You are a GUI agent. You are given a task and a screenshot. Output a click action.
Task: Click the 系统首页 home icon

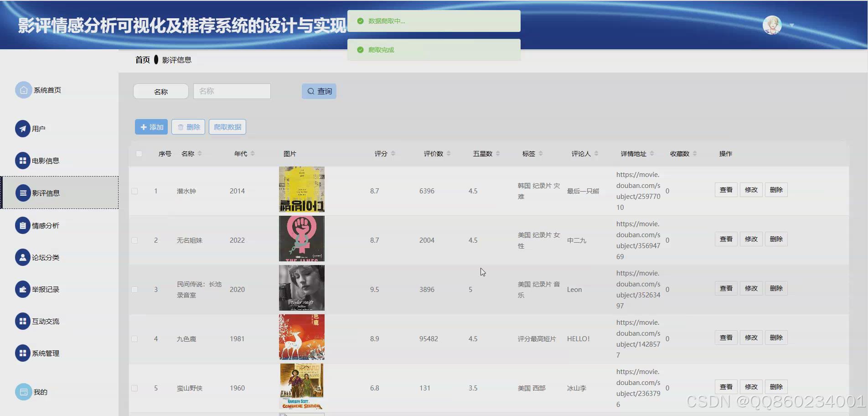pyautogui.click(x=23, y=90)
